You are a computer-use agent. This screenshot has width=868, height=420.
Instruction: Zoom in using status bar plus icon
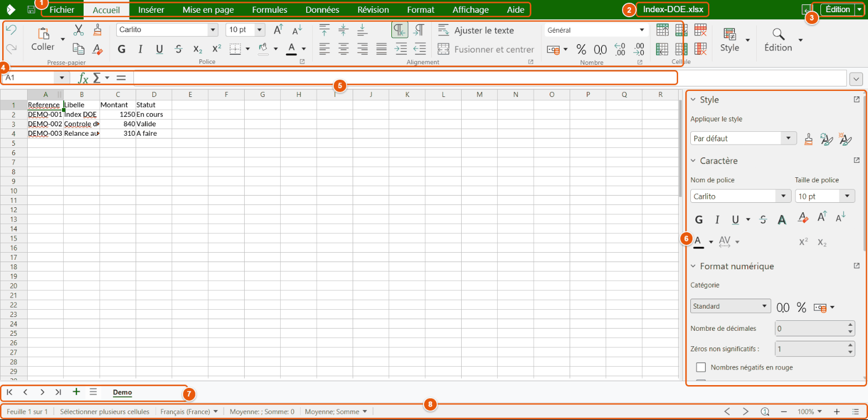[x=837, y=412]
